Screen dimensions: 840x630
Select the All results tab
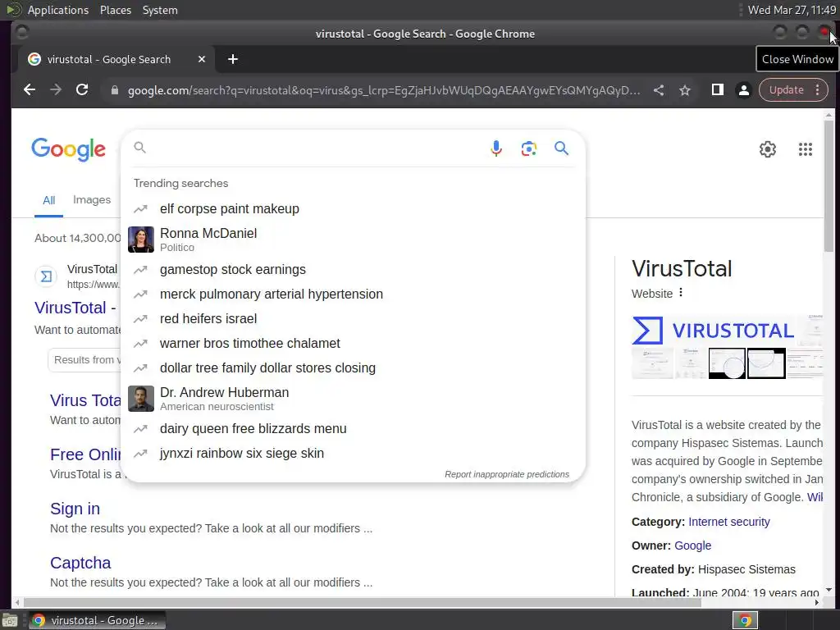[48, 200]
